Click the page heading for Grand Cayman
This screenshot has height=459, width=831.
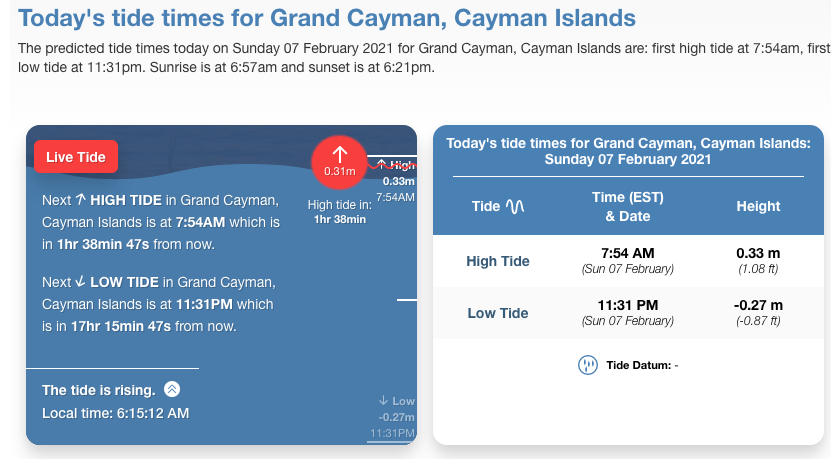pos(326,18)
